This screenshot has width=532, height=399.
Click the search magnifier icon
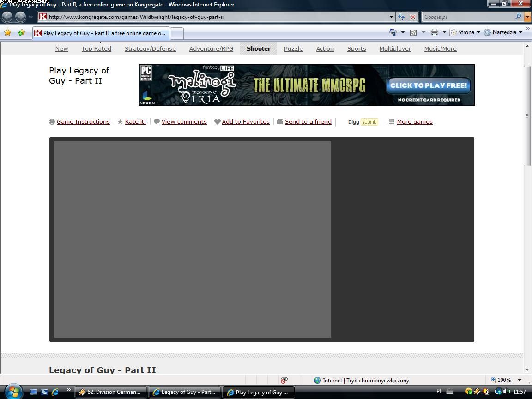518,17
